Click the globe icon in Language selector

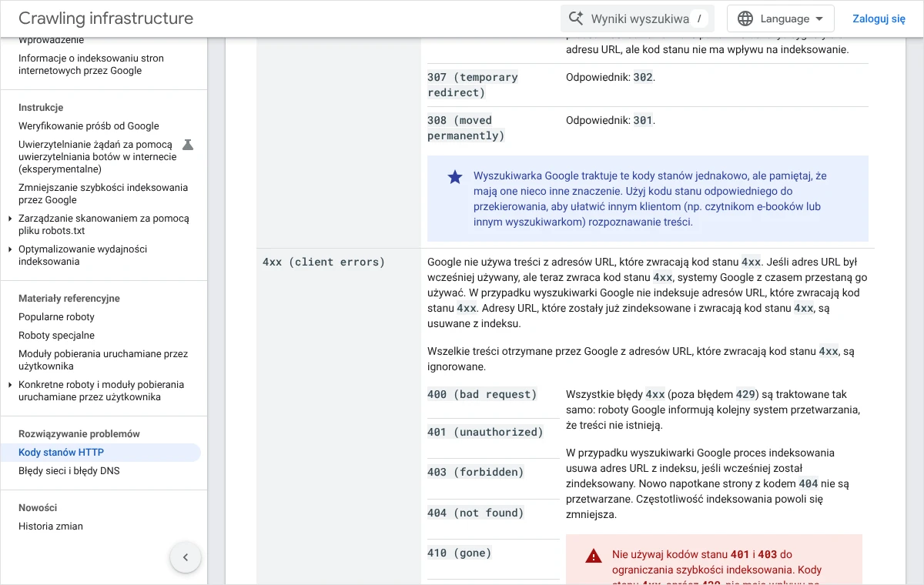tap(745, 18)
